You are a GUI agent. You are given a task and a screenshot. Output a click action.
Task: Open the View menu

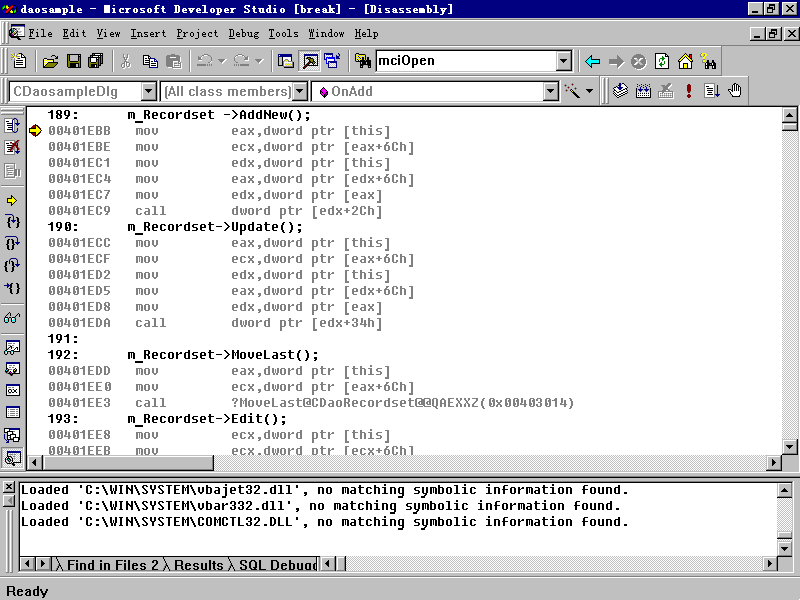pos(109,34)
